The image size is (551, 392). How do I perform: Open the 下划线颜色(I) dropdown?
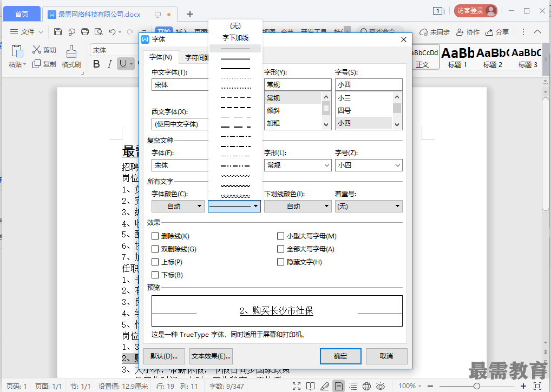click(298, 207)
